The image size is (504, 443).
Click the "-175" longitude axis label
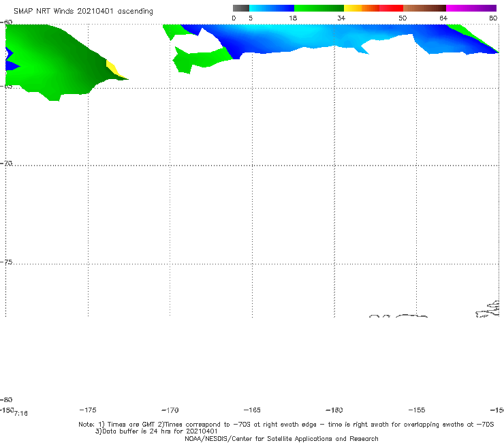click(x=88, y=410)
